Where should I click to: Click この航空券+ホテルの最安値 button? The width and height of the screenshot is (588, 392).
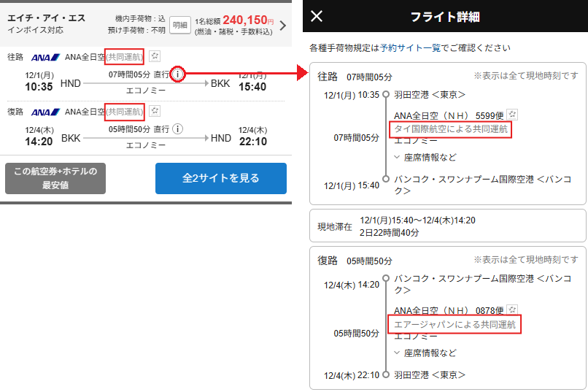point(55,178)
